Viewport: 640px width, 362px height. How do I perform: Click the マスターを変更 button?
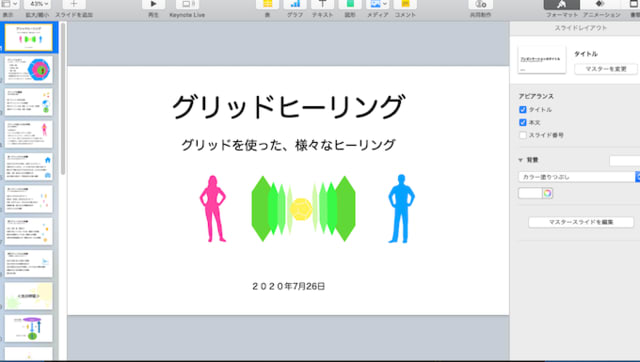606,69
